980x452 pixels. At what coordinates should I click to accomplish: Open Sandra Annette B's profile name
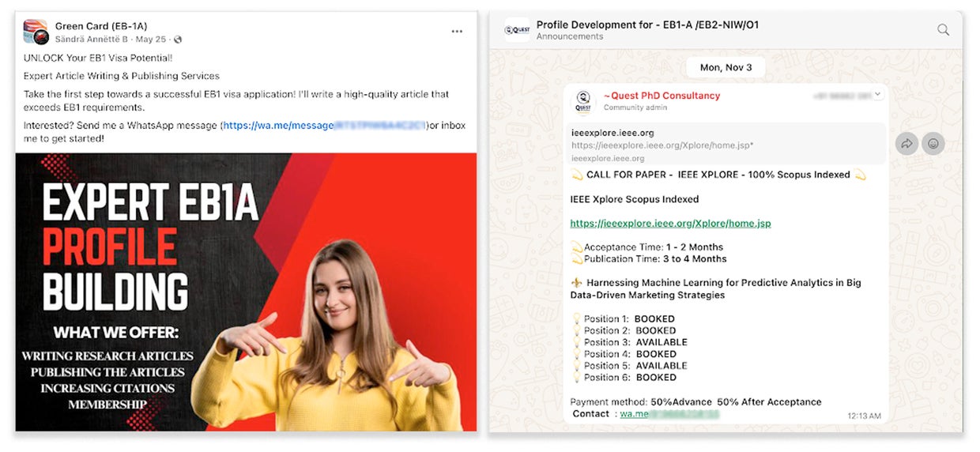pos(91,40)
